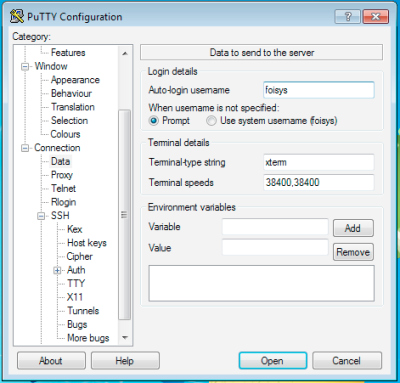This screenshot has width=400, height=383.
Task: Choose X11 under SSH
Action: (x=75, y=297)
